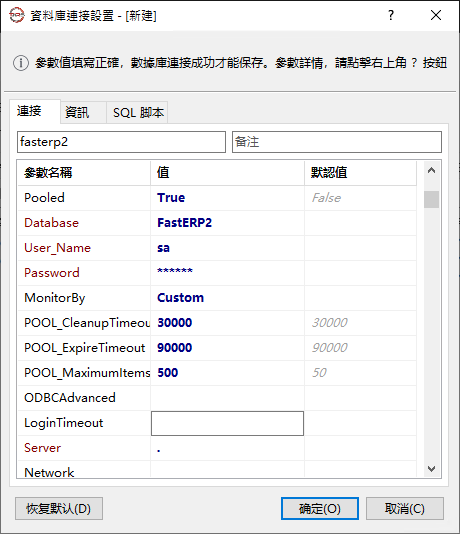Select the Pooled value True cell
The height and width of the screenshot is (534, 460).
pyautogui.click(x=227, y=198)
